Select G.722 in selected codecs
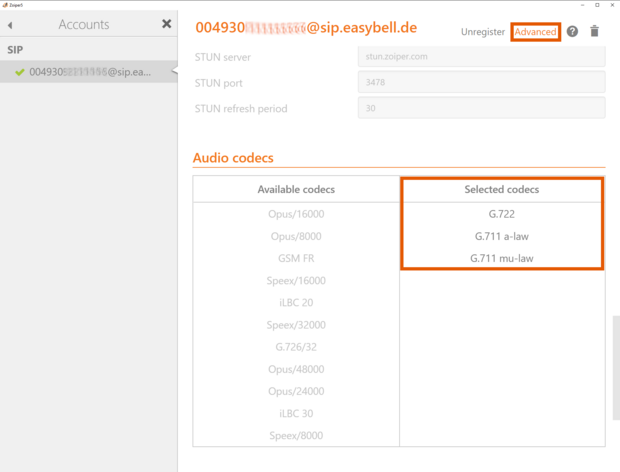Image resolution: width=620 pixels, height=472 pixels. pyautogui.click(x=501, y=214)
